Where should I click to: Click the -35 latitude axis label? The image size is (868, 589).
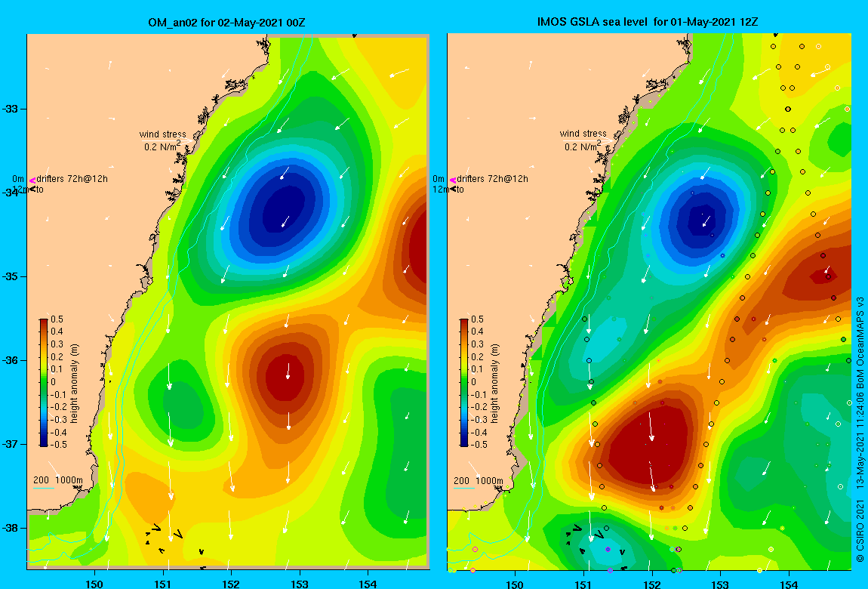pyautogui.click(x=11, y=276)
